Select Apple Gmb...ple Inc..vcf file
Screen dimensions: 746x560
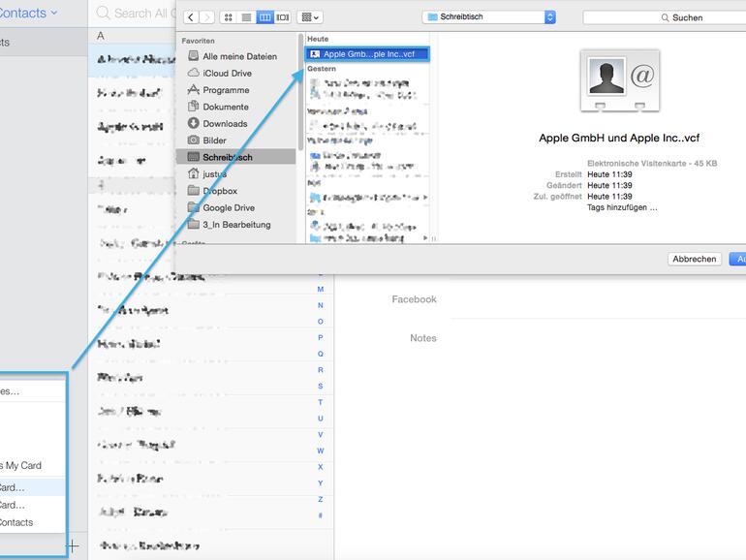(367, 54)
